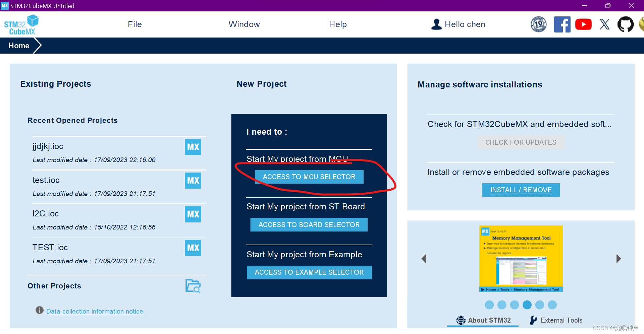Open MX icon for test.ioc project
Screen dimensions: 644x334
[193, 181]
